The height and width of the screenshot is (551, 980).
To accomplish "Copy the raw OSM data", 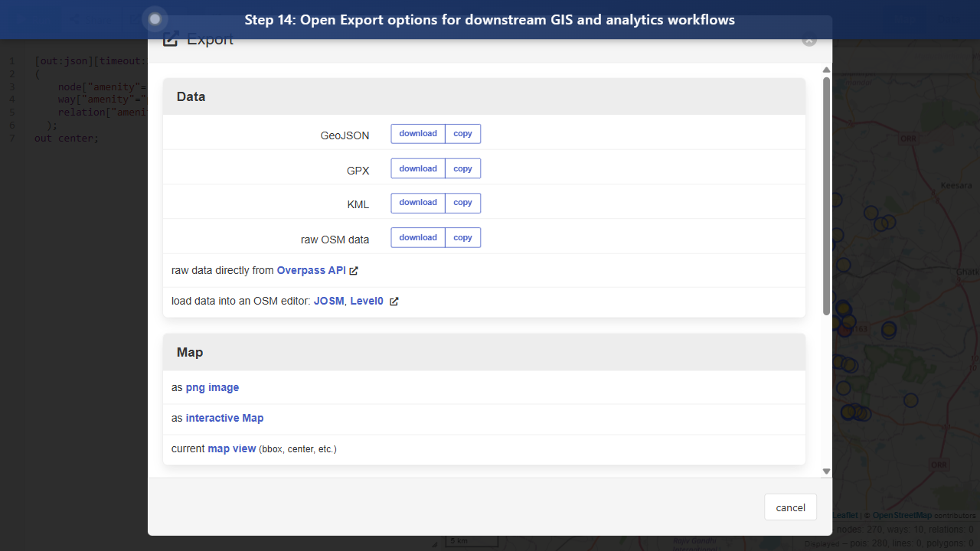I will click(462, 237).
